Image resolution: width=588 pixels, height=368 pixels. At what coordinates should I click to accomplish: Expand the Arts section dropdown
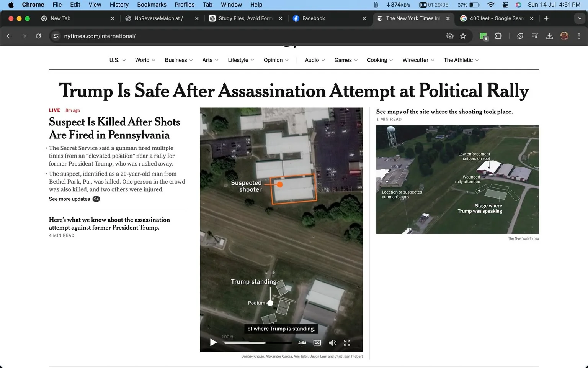(210, 60)
